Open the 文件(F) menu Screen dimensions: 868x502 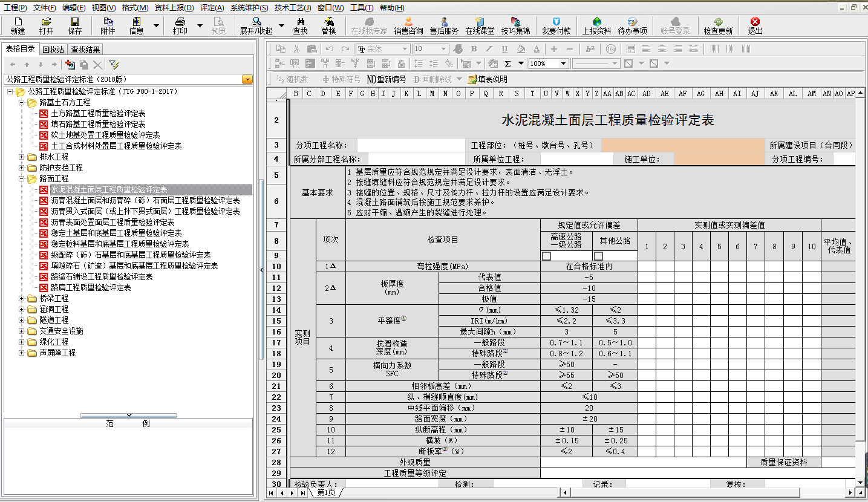click(x=45, y=8)
